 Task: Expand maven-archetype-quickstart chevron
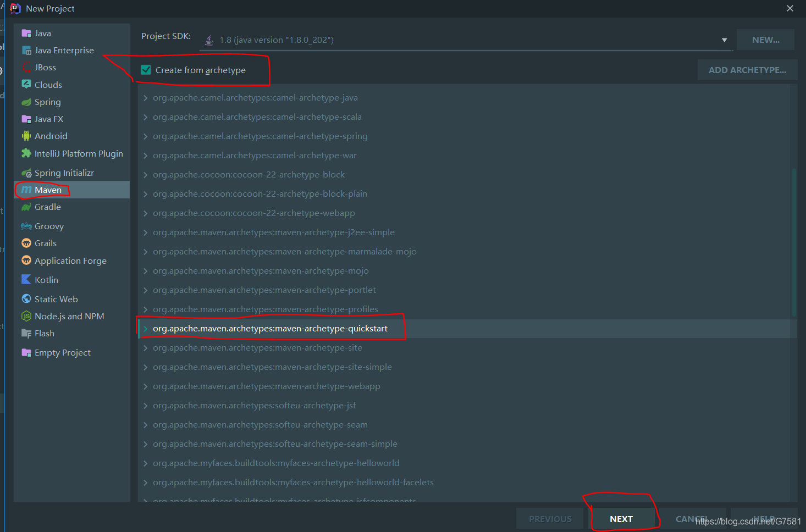145,329
